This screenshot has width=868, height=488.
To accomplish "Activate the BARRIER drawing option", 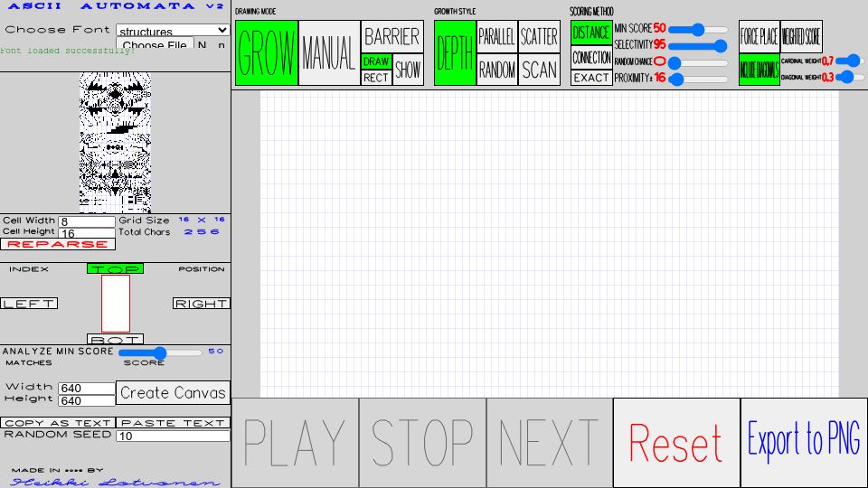I will 392,36.
